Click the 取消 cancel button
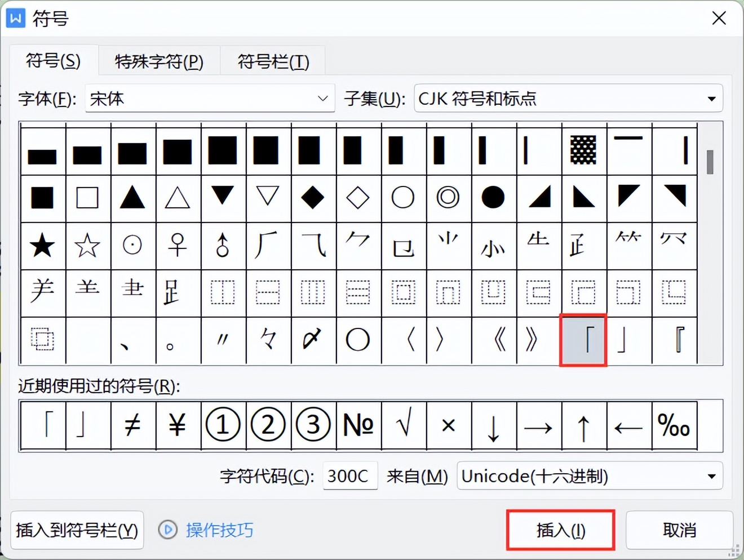Image resolution: width=744 pixels, height=560 pixels. pyautogui.click(x=679, y=530)
